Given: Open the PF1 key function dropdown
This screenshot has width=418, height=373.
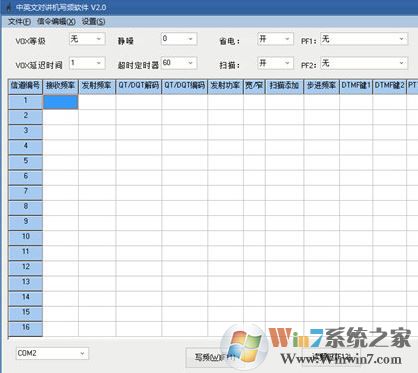Looking at the screenshot, I should coord(364,39).
